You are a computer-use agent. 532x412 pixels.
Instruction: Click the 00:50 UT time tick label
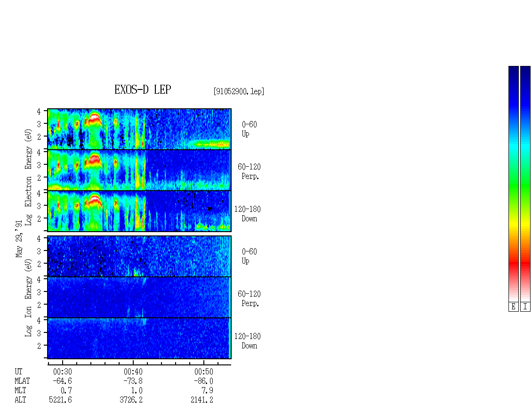coord(204,372)
